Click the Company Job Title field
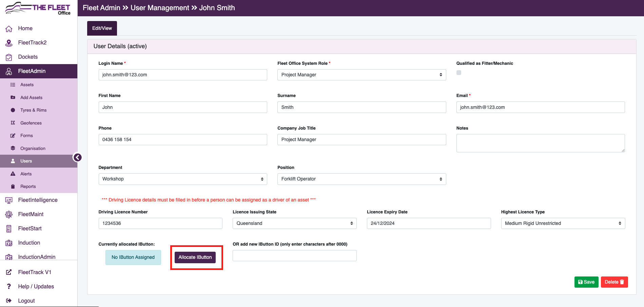Screen dimensions: 644x307 362,139
